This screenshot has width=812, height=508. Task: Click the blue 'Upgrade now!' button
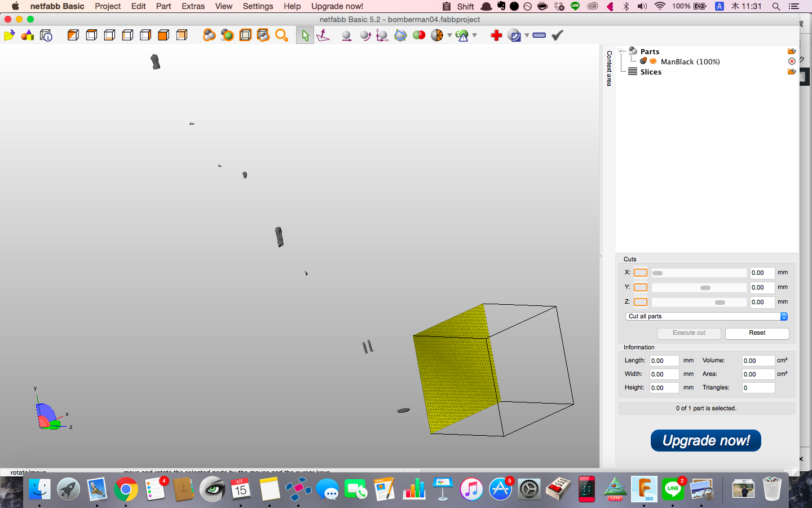tap(705, 440)
